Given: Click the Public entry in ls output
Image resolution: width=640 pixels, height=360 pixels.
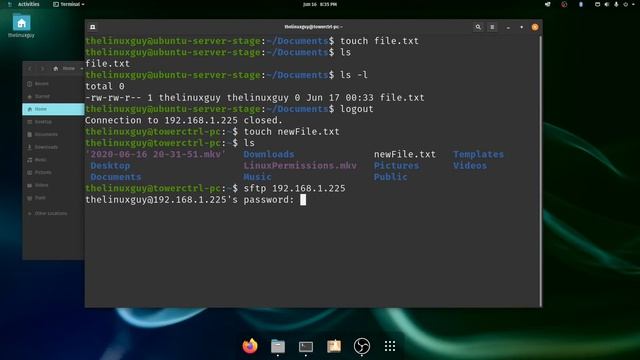Looking at the screenshot, I should (390, 177).
